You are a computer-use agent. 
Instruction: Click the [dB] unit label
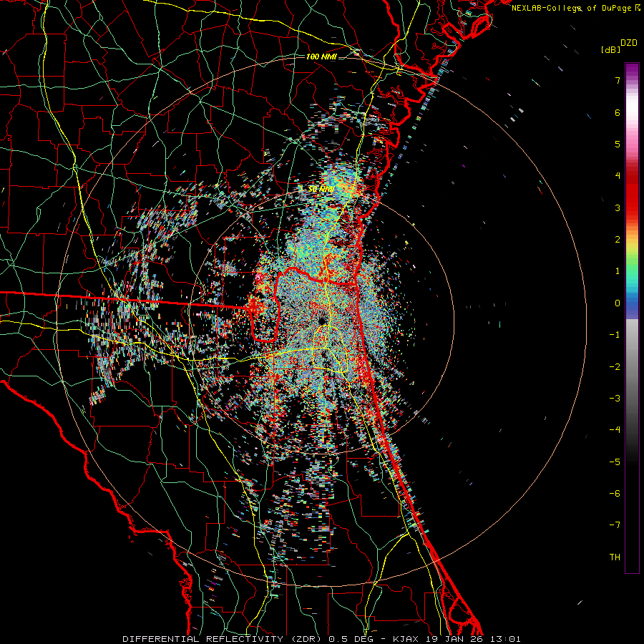click(x=610, y=49)
